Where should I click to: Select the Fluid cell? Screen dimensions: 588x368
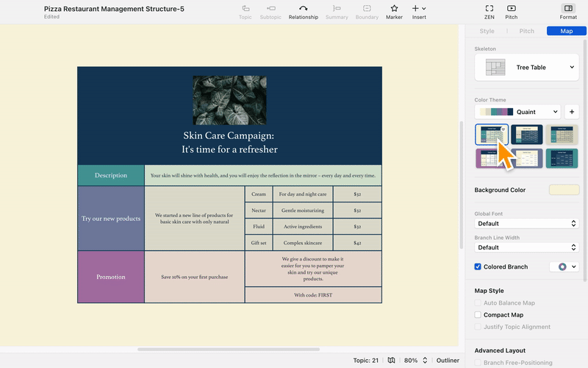[x=259, y=227]
